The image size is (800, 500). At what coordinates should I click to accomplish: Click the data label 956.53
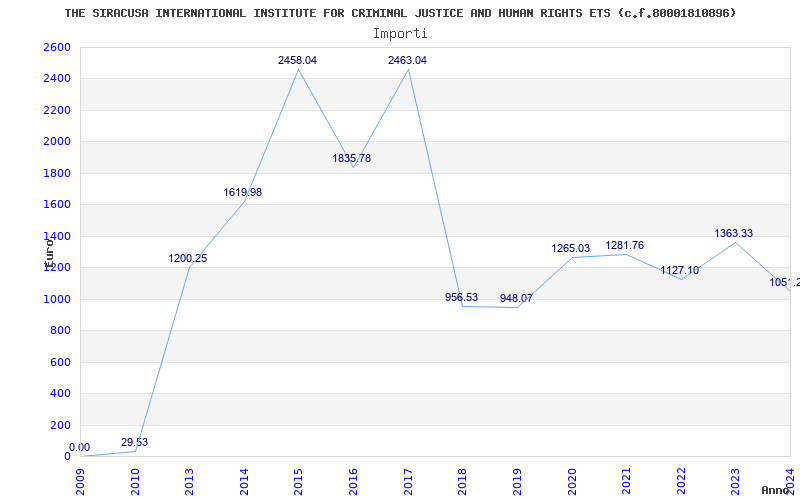[461, 297]
